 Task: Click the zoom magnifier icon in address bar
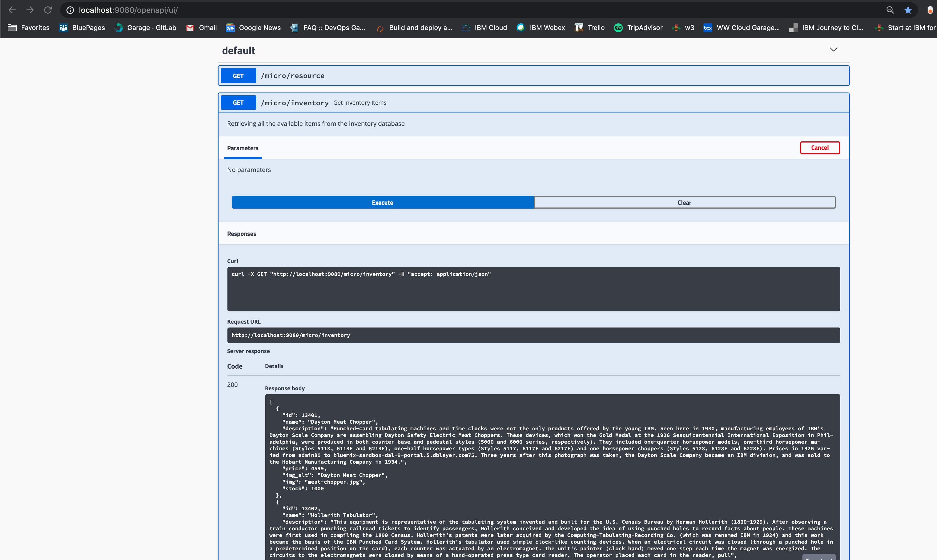(890, 10)
